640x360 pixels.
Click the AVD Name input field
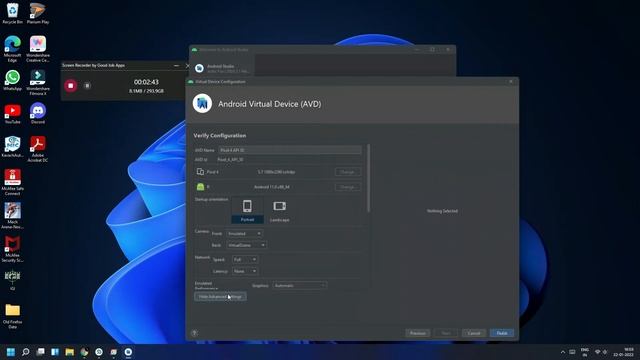(290, 150)
